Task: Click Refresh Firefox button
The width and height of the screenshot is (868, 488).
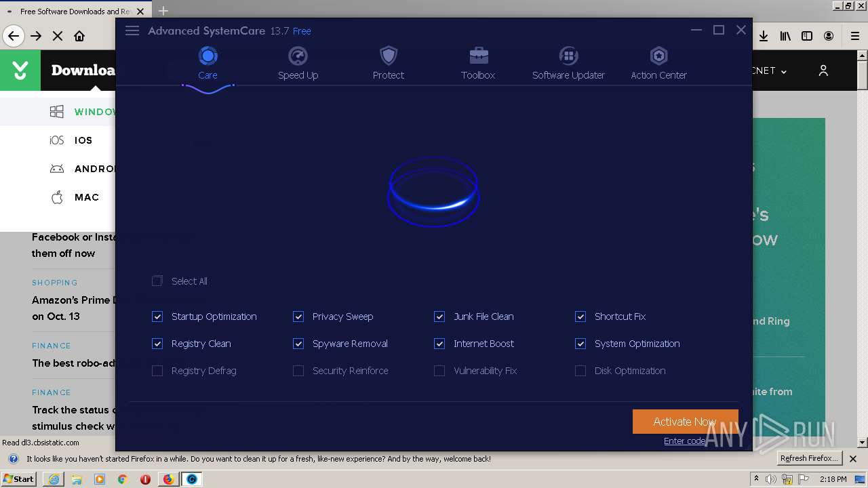Action: 809,458
